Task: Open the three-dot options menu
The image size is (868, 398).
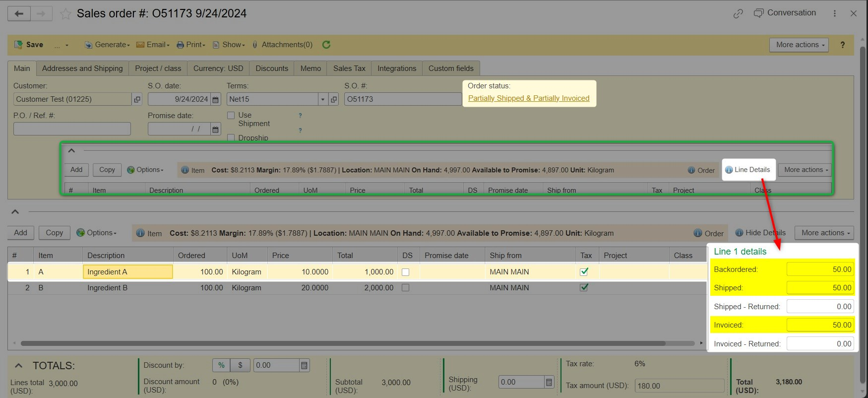Action: [x=835, y=13]
